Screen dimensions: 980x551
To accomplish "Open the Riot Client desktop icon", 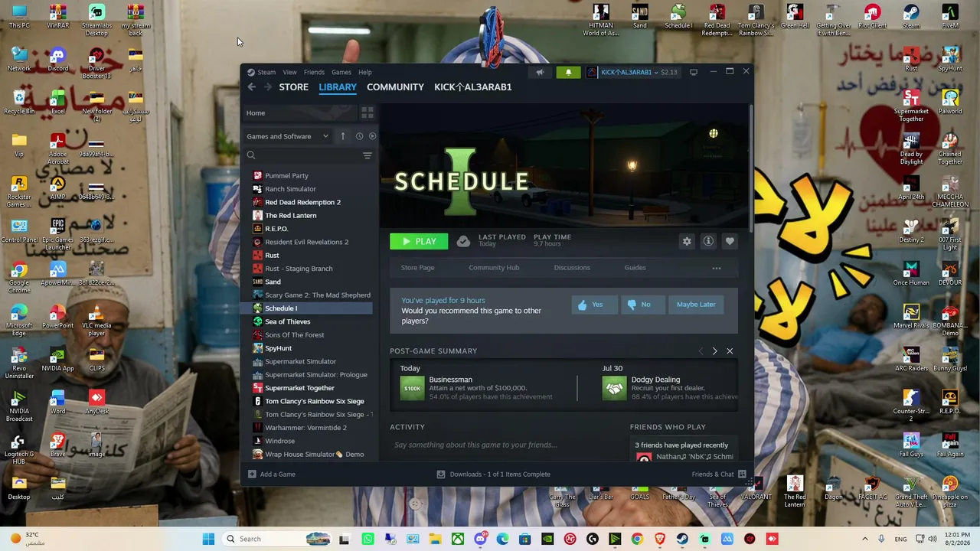I will pos(872,17).
